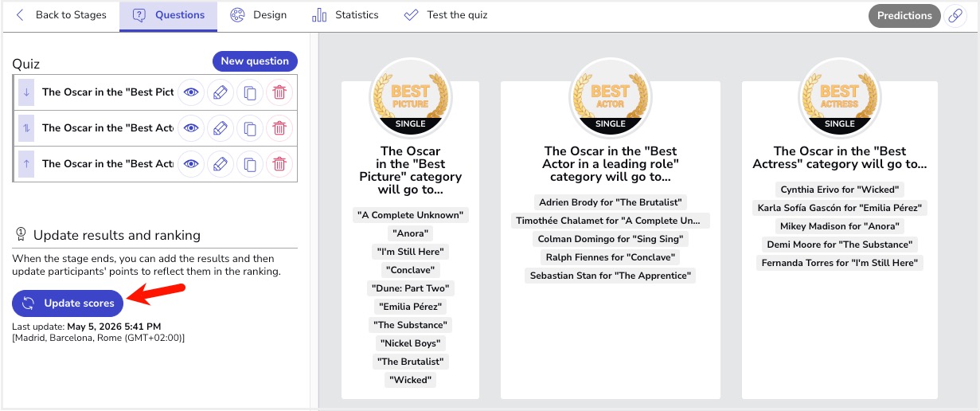
Task: Select the Best Picture quiz row title
Action: [x=107, y=92]
